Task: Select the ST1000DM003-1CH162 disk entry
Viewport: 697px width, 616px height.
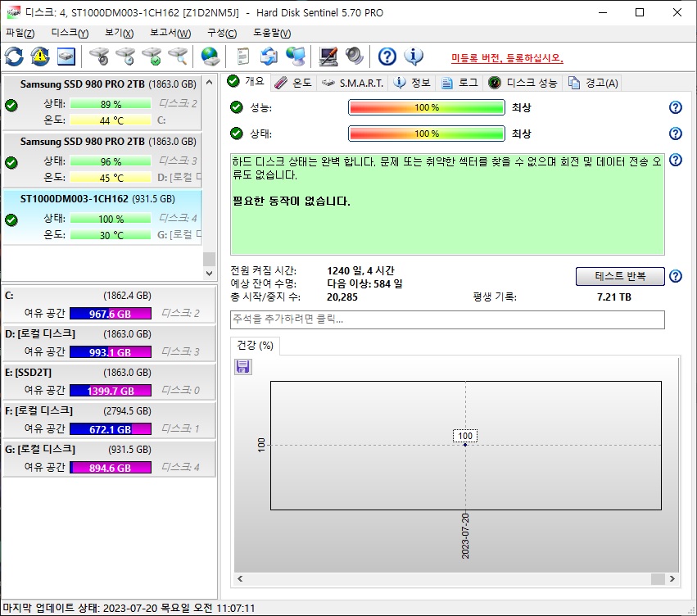Action: click(102, 217)
